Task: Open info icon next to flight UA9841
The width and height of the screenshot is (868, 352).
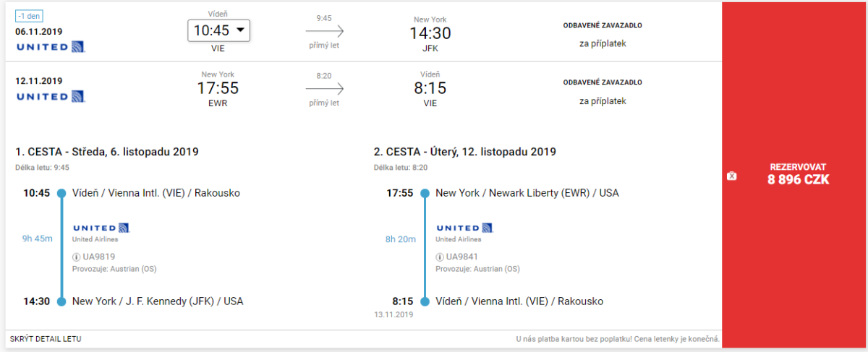Action: [x=441, y=257]
